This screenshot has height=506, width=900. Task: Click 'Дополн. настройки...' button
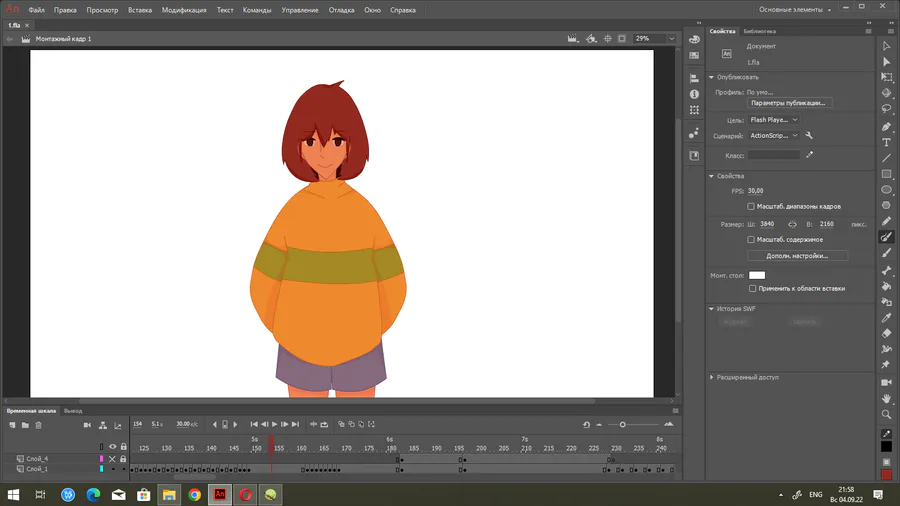[797, 256]
